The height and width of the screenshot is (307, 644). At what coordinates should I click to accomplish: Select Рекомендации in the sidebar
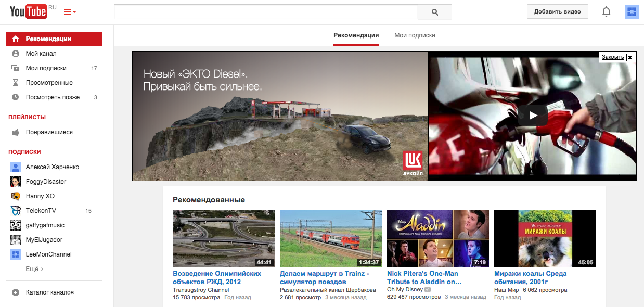pos(54,39)
